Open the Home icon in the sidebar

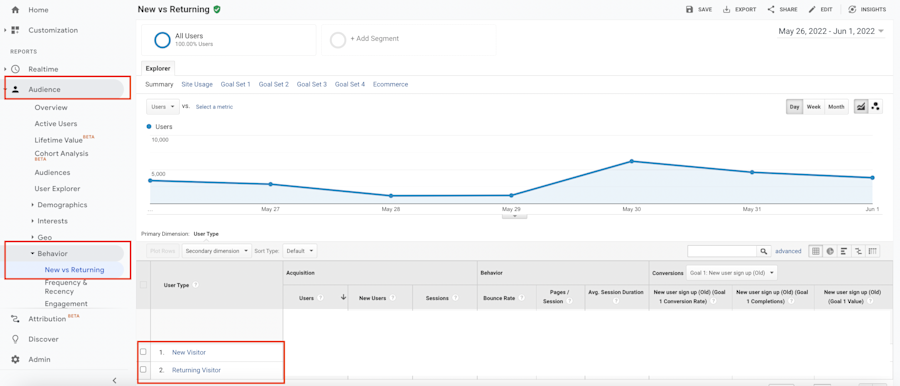tap(15, 10)
